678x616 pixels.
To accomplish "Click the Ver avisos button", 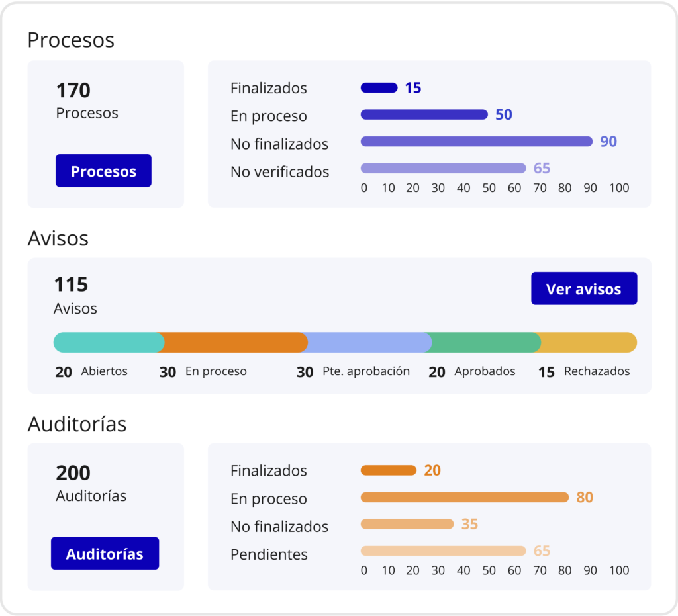I will click(584, 288).
